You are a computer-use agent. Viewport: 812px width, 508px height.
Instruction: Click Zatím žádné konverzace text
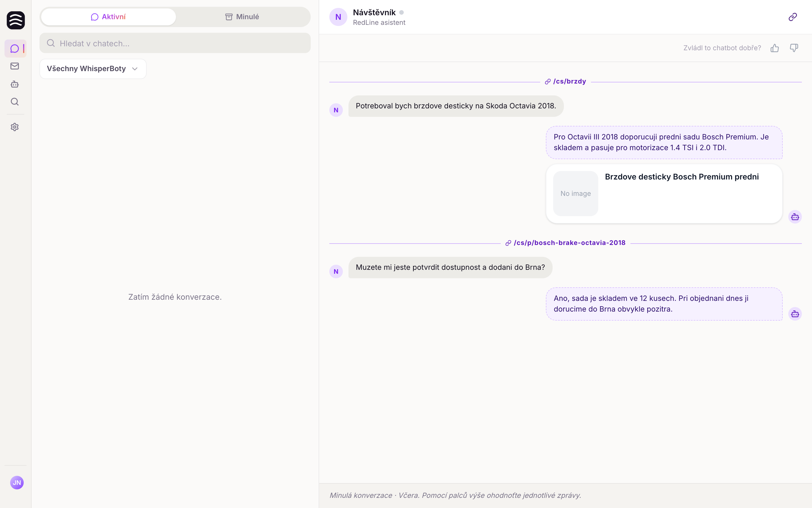[175, 297]
